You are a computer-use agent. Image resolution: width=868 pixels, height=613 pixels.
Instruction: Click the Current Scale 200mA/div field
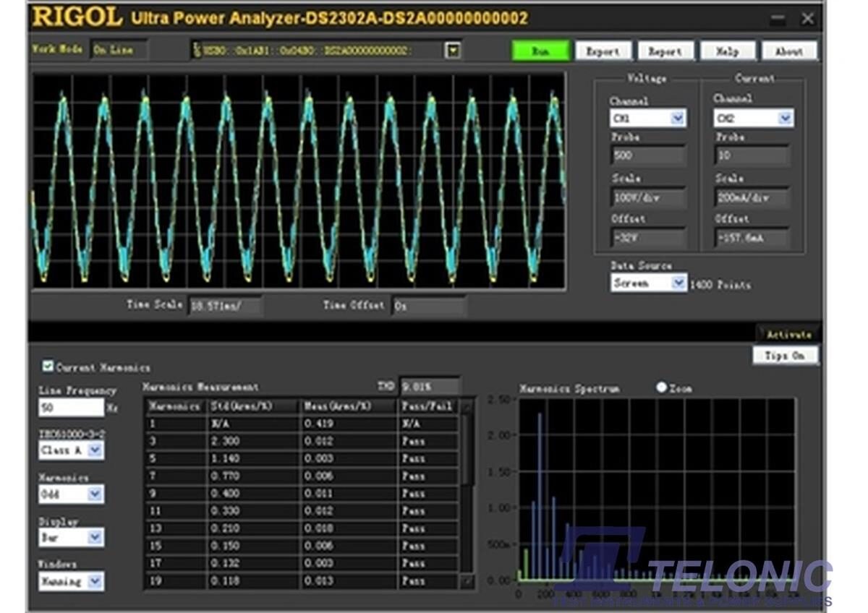(752, 197)
